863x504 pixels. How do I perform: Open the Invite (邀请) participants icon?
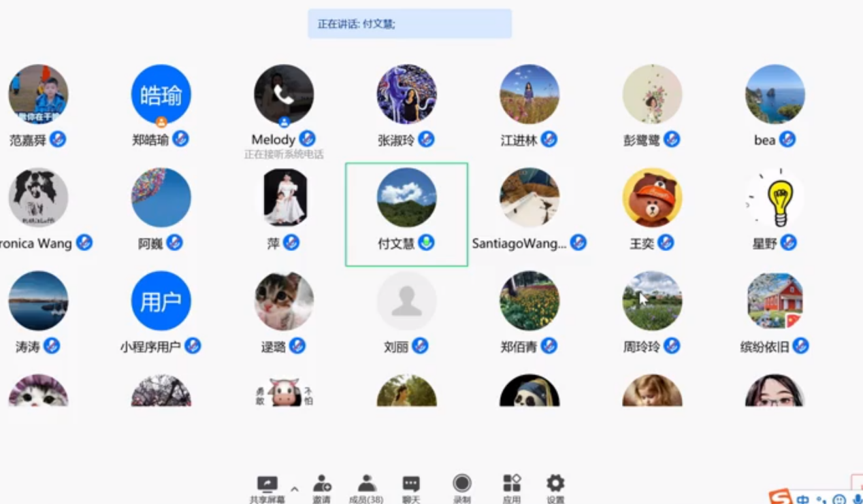pyautogui.click(x=322, y=484)
